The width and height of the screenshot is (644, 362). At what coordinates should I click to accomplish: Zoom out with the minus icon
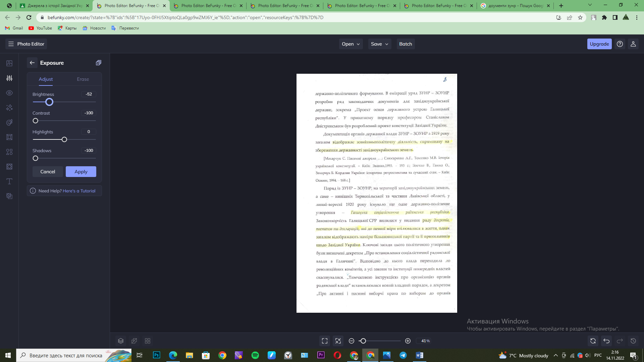352,341
